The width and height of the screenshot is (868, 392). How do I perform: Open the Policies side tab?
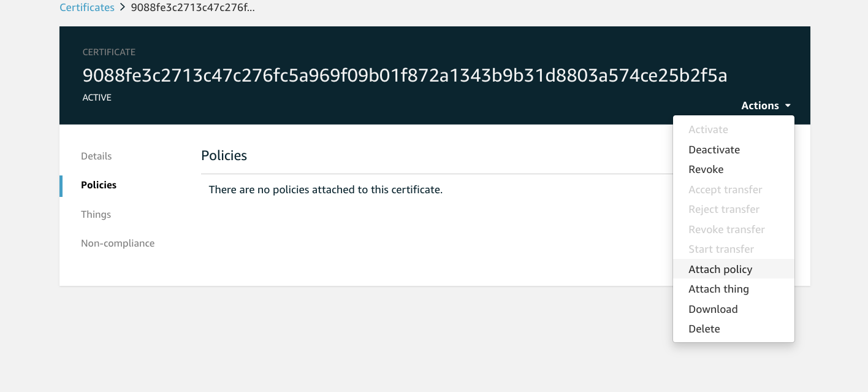pos(99,185)
